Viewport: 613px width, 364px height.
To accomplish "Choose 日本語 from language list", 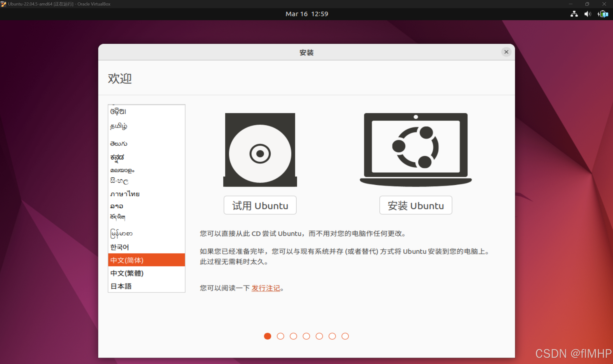I will pos(121,286).
